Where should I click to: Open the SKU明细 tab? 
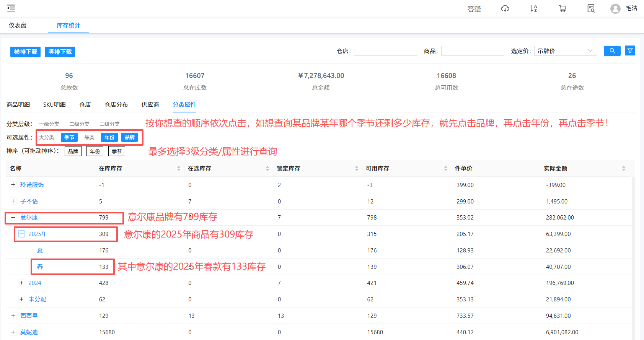[54, 104]
